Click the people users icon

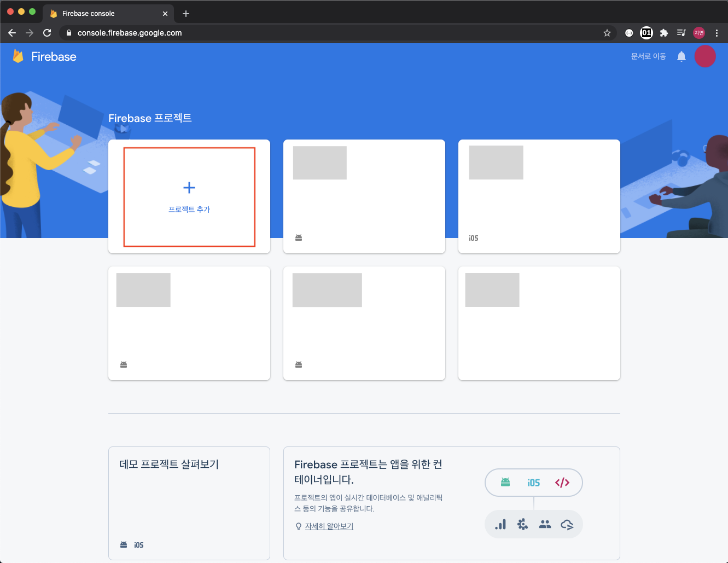tap(545, 525)
